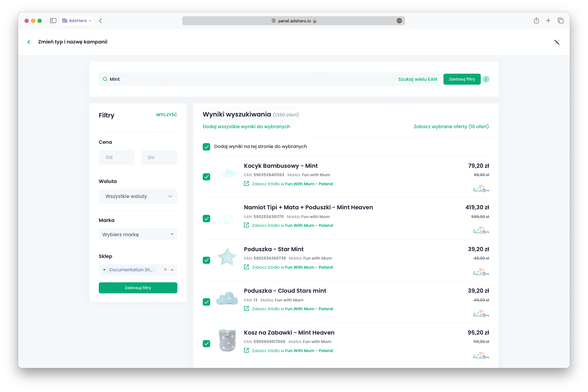The height and width of the screenshot is (392, 588).
Task: Click the green back arrow icon
Action: [x=29, y=42]
